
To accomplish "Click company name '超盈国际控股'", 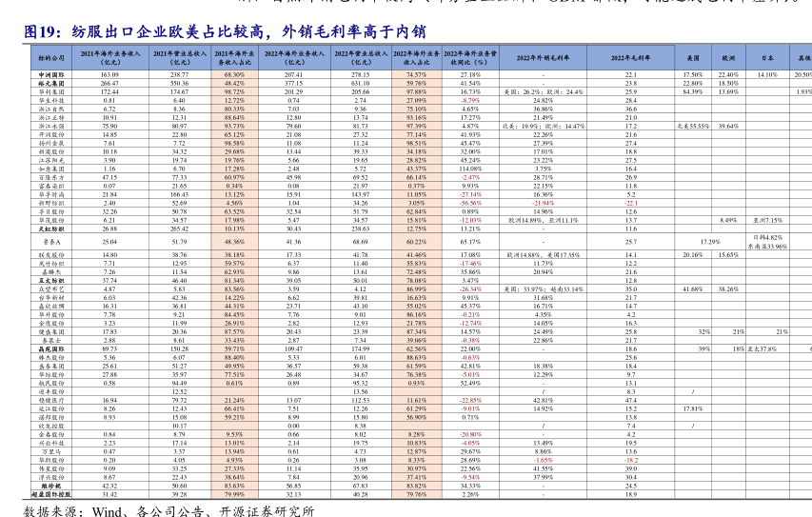I will click(51, 494).
